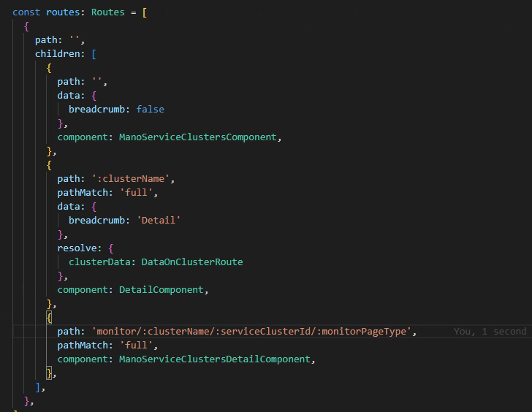Click the highlighted opening brace above monitor path

[x=49, y=318]
